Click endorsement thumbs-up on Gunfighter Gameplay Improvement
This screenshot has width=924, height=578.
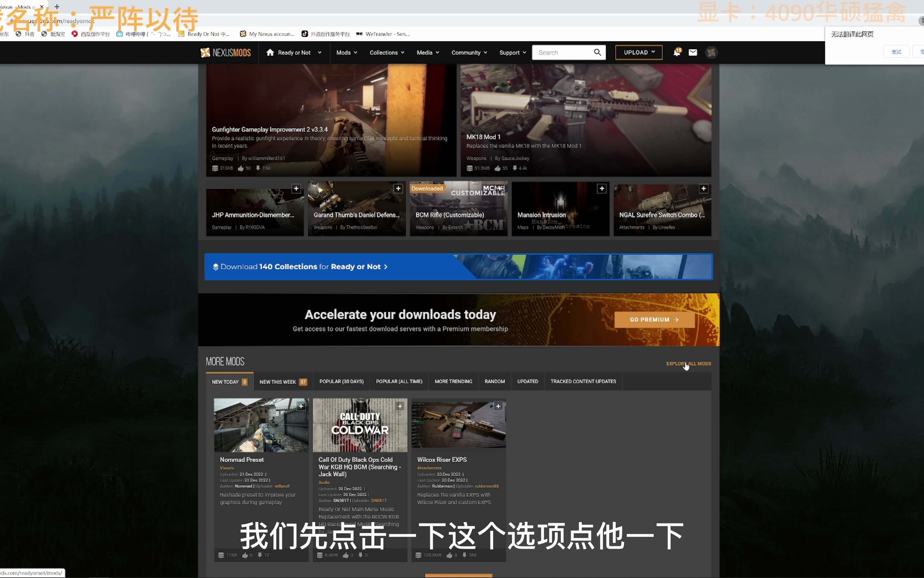pyautogui.click(x=241, y=168)
